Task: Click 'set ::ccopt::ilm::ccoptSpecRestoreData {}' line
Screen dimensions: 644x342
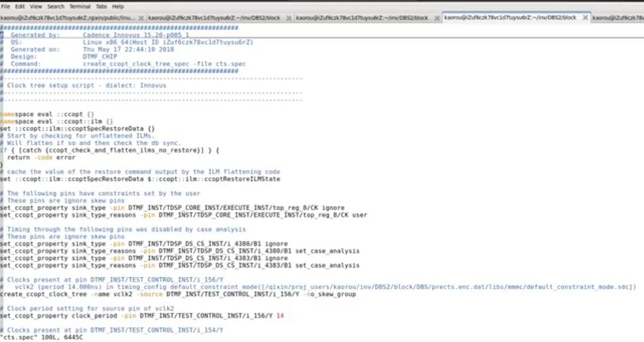Action: [78, 129]
